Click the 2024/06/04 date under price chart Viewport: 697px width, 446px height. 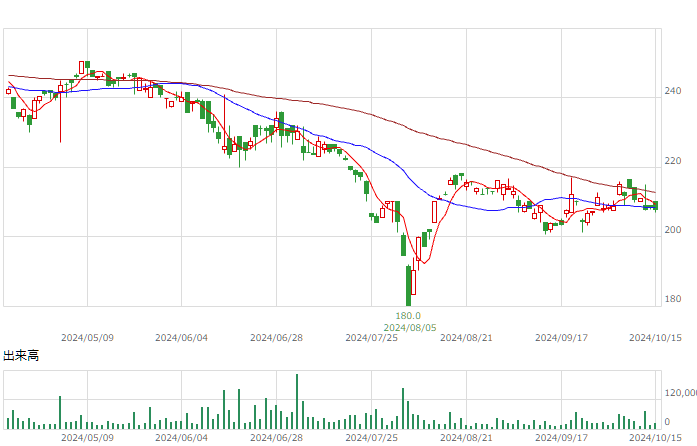[181, 338]
